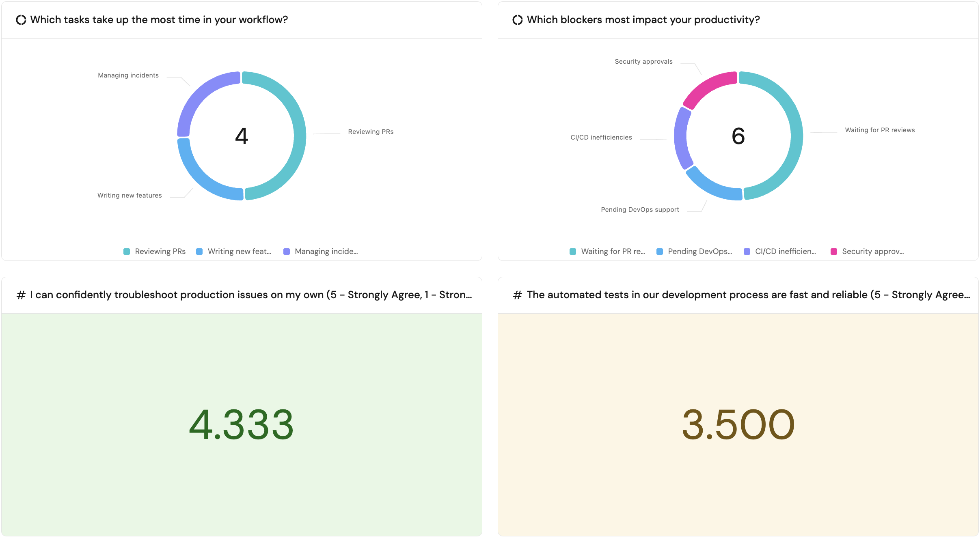This screenshot has height=538, width=980.
Task: Click the Pending DevOps support chart label
Action: point(640,210)
